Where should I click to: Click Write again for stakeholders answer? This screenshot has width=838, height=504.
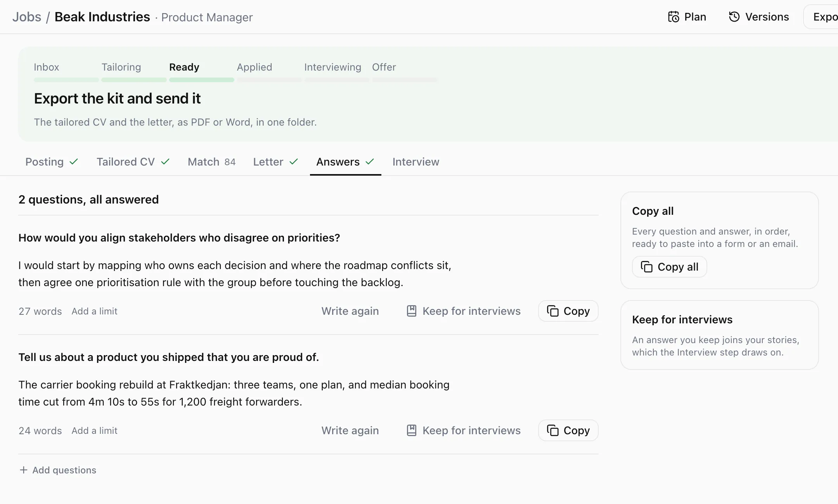350,311
